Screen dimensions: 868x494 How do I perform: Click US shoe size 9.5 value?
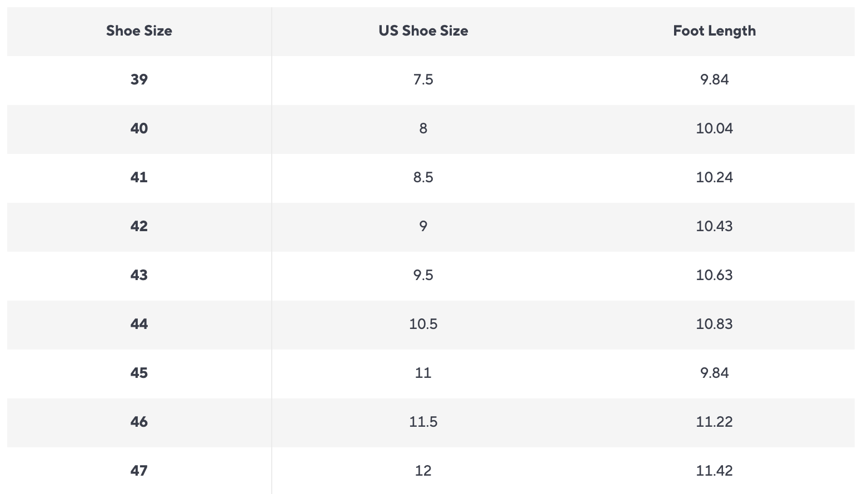(423, 275)
